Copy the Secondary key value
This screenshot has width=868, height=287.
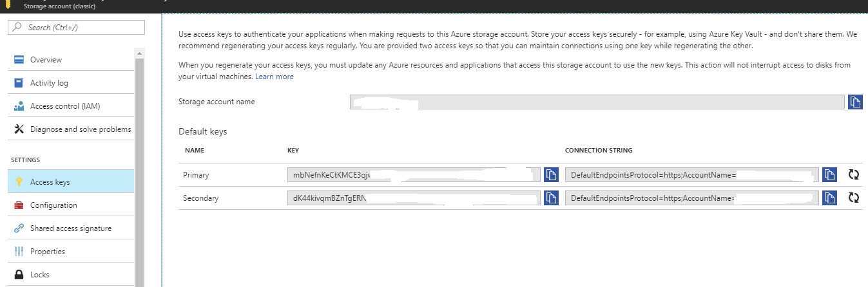tap(551, 198)
